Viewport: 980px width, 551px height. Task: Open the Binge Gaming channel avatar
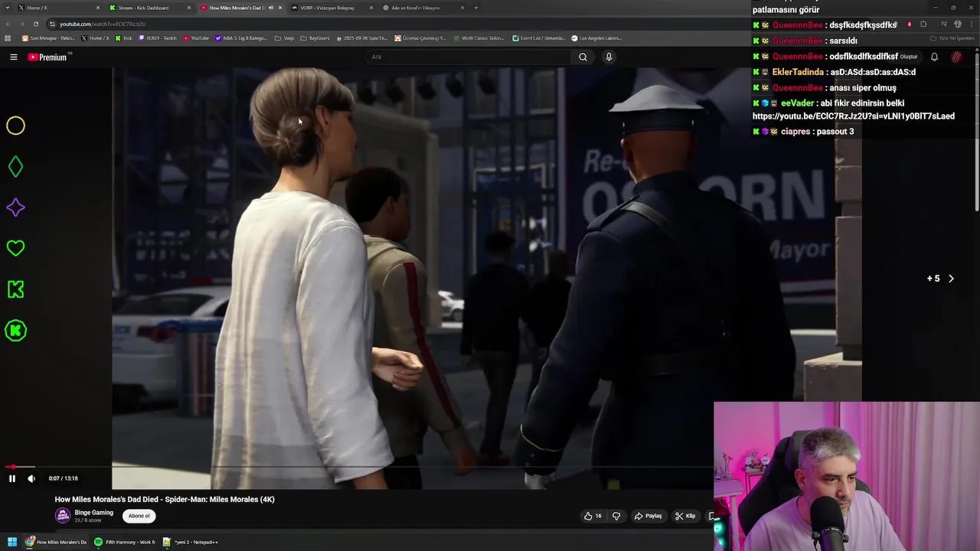point(62,516)
